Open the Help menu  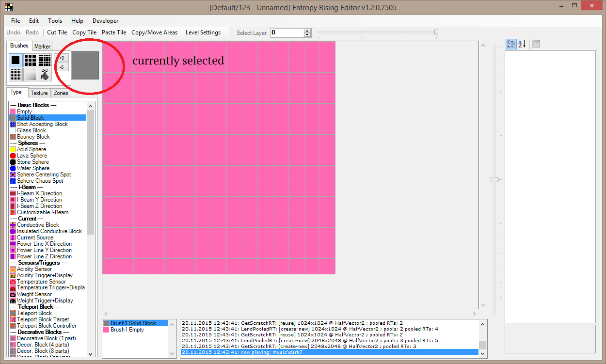[77, 21]
